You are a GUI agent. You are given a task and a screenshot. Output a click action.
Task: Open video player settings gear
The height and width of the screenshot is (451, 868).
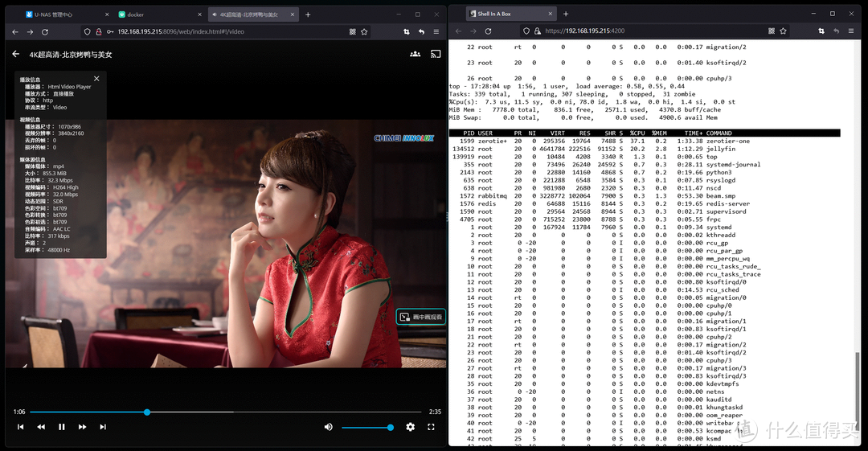pos(411,427)
